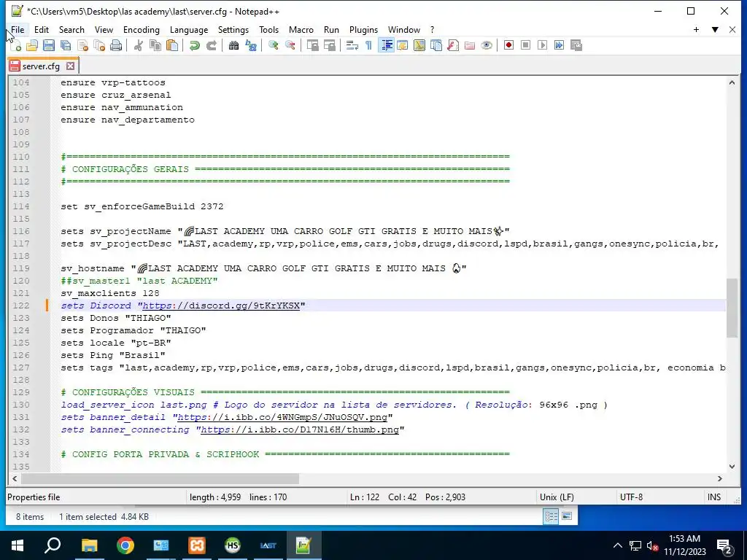
Task: Toggle INS insert mode in the status bar
Action: pyautogui.click(x=713, y=497)
